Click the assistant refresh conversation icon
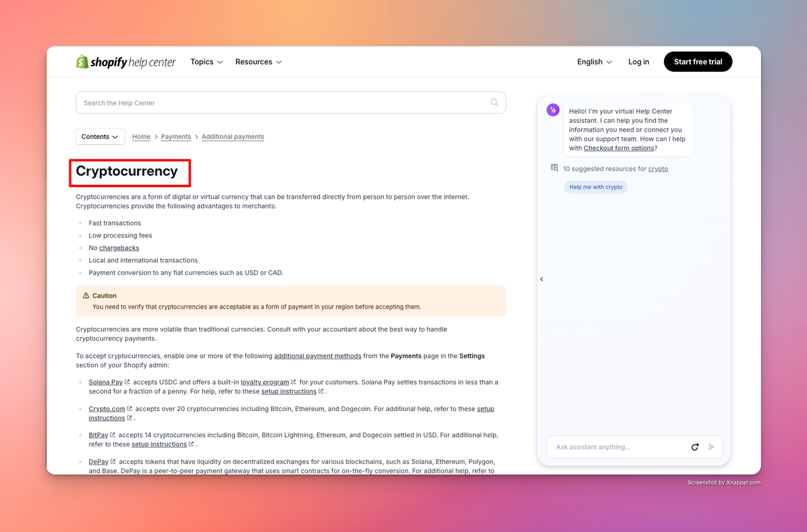This screenshot has width=807, height=532. coord(695,447)
